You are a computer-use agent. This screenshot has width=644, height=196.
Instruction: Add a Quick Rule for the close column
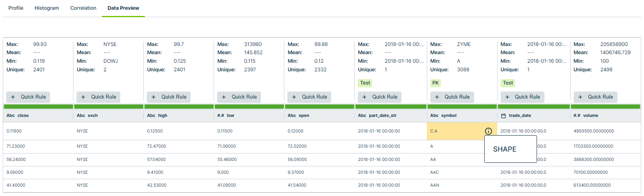coord(29,97)
